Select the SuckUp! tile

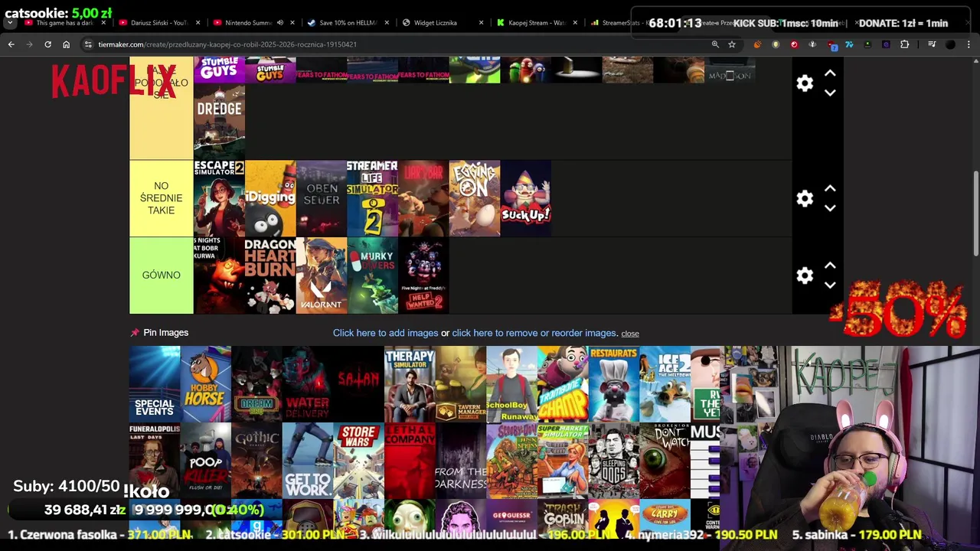coord(525,198)
